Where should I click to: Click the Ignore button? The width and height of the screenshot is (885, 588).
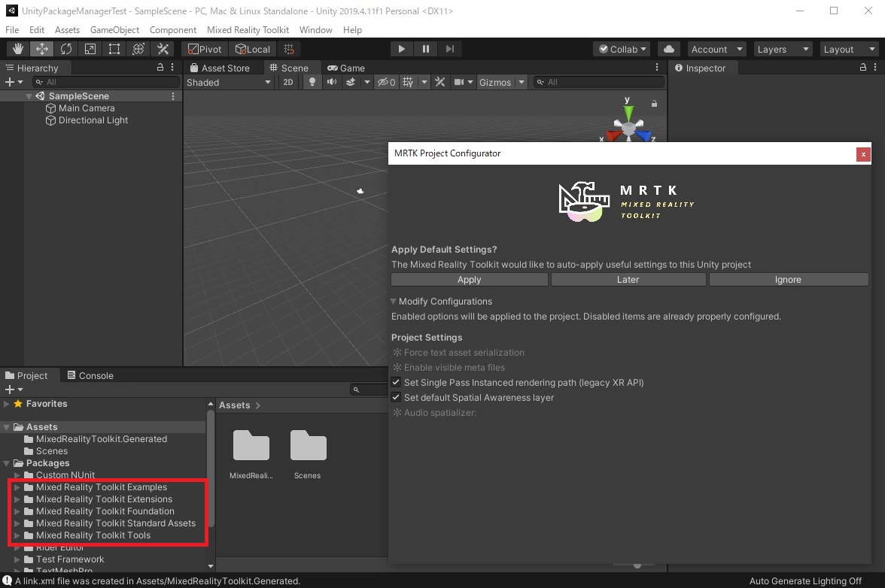[789, 280]
